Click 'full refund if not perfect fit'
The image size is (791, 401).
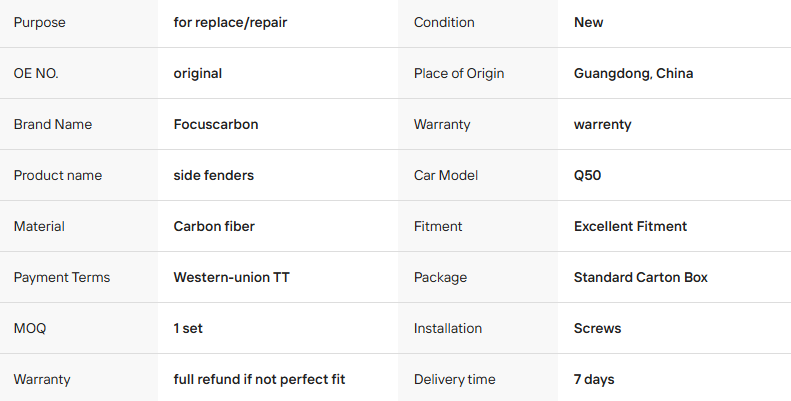point(259,379)
